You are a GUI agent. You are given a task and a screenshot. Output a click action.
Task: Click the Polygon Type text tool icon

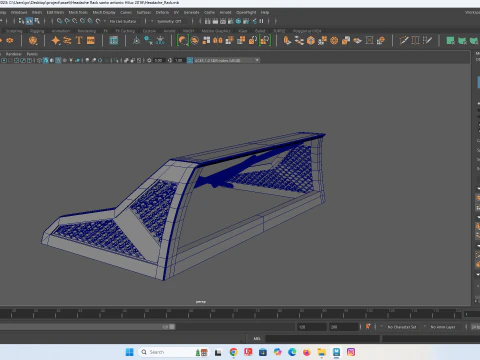tap(79, 41)
